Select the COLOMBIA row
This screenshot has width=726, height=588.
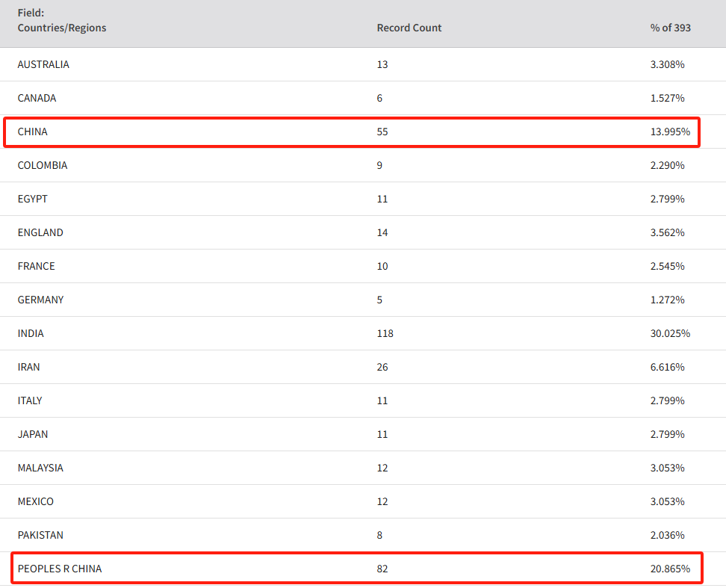(x=363, y=165)
